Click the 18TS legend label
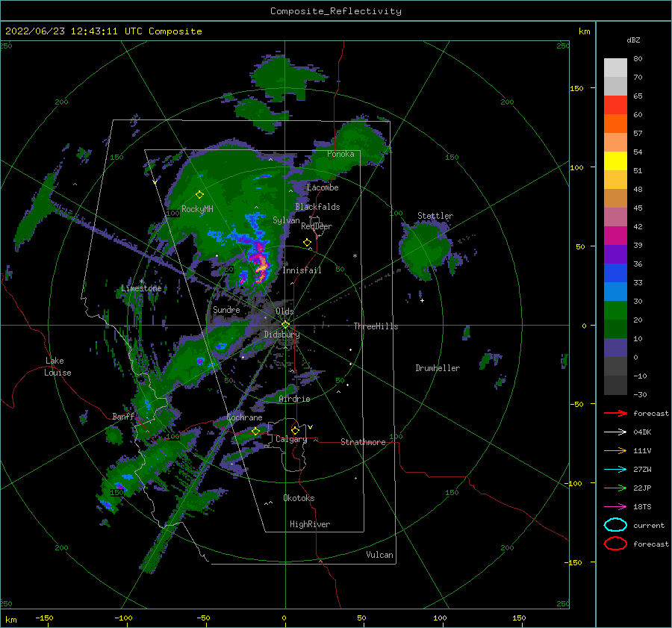This screenshot has width=672, height=628. coord(642,507)
